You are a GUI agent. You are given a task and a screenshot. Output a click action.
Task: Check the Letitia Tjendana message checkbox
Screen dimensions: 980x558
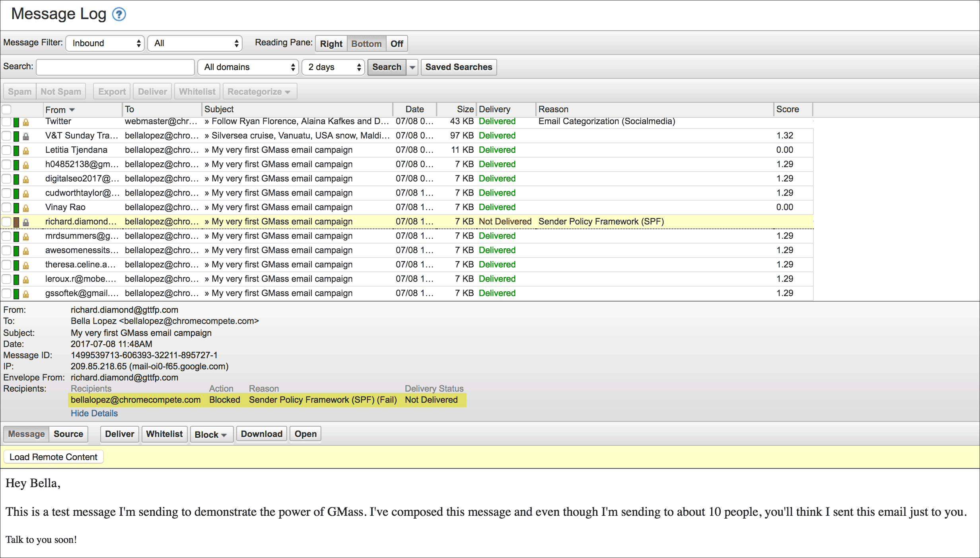(6, 150)
